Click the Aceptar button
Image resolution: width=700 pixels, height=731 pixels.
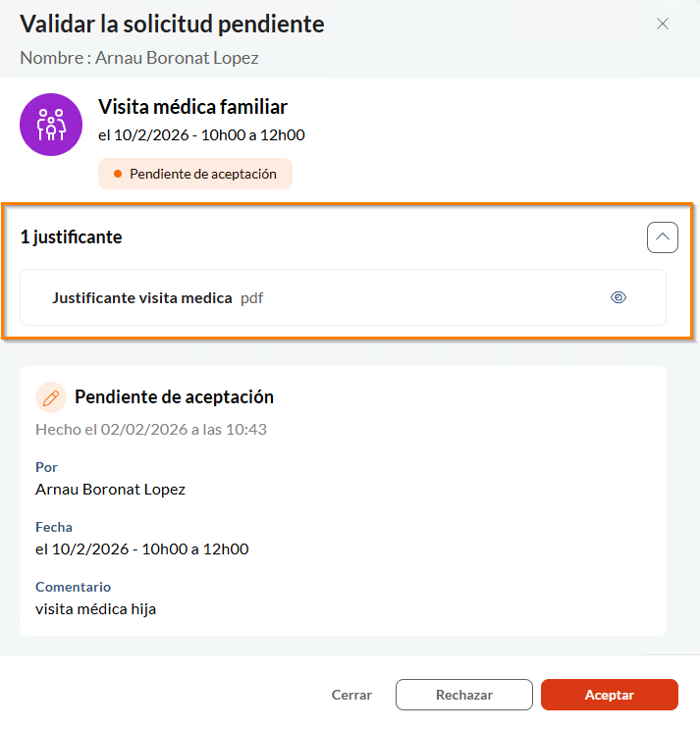point(609,695)
